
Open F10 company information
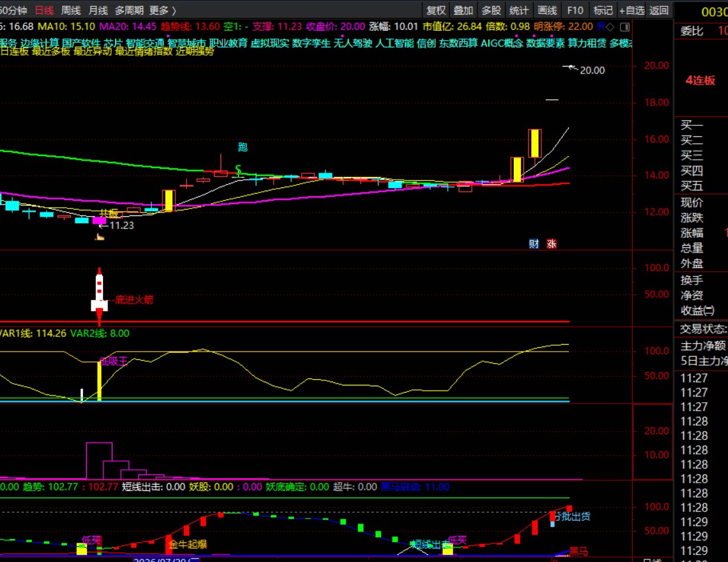pyautogui.click(x=575, y=10)
